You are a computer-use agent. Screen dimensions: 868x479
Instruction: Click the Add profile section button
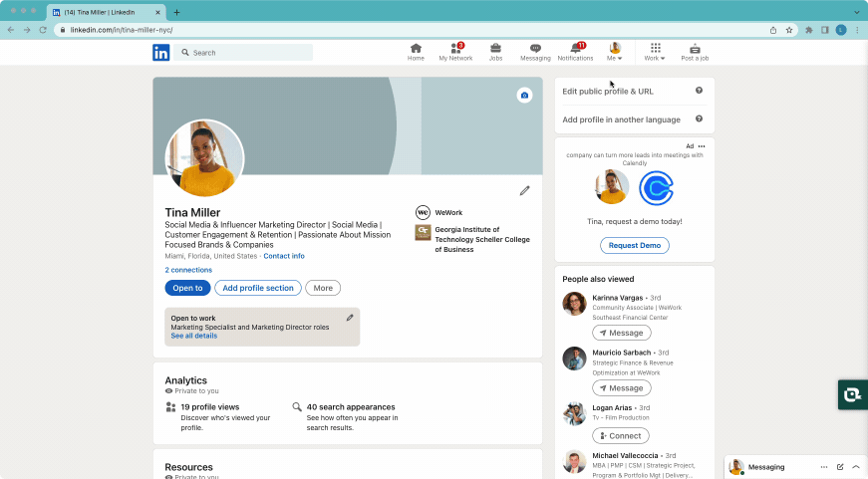pyautogui.click(x=258, y=288)
